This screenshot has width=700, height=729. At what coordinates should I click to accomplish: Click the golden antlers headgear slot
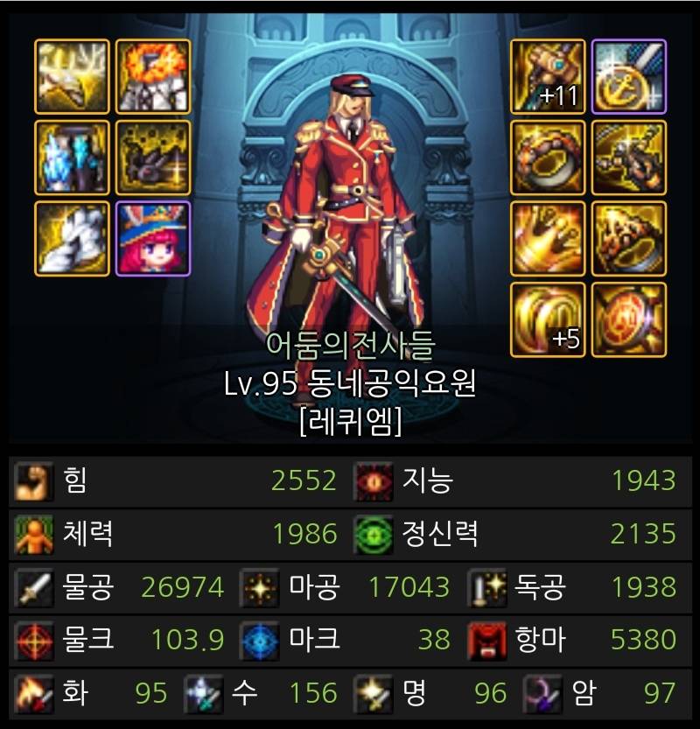tap(72, 77)
